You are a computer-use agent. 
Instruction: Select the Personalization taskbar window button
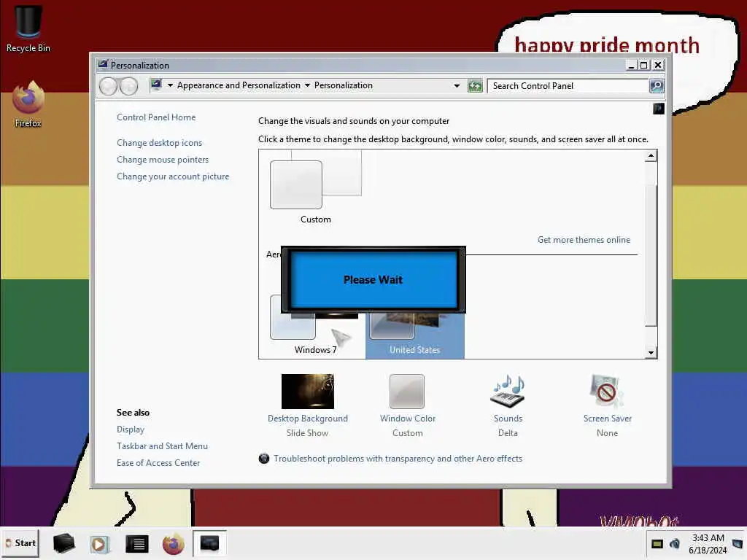pyautogui.click(x=209, y=543)
